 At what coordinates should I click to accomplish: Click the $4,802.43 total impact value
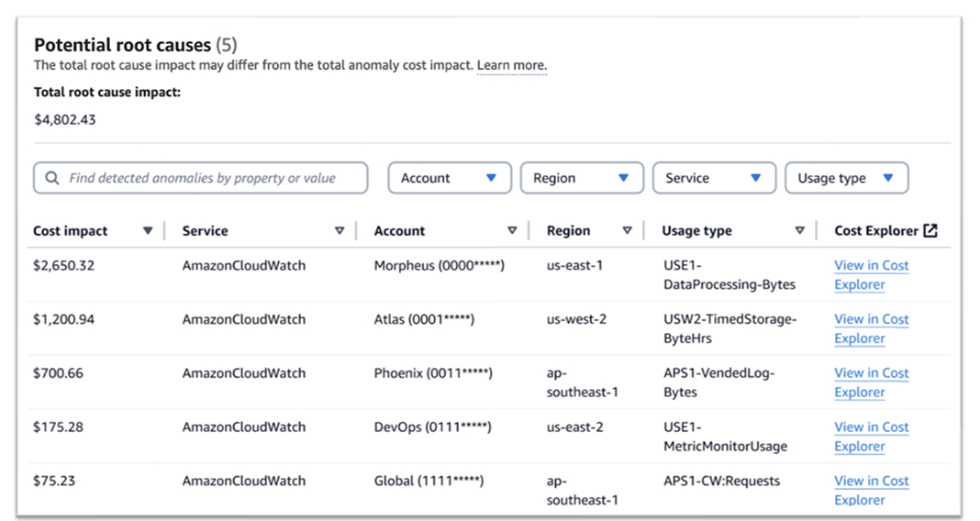[x=65, y=120]
